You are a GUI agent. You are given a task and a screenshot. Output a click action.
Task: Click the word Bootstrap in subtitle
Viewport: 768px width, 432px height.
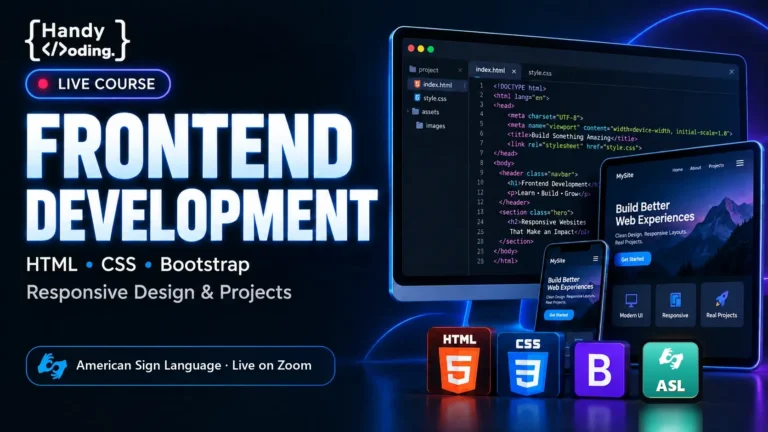[205, 264]
